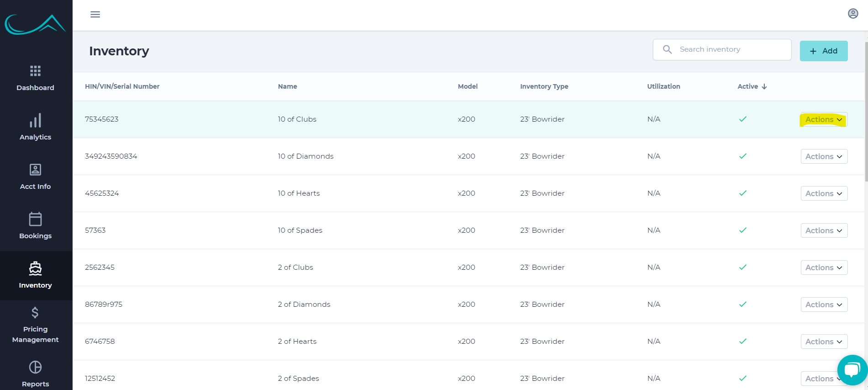Click the Add inventory button
This screenshot has height=390, width=868.
point(823,51)
